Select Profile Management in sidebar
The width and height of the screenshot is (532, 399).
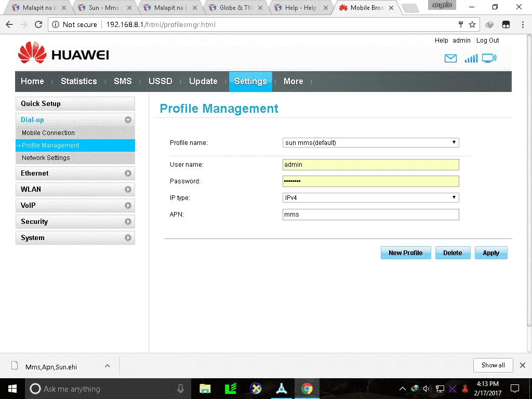75,145
